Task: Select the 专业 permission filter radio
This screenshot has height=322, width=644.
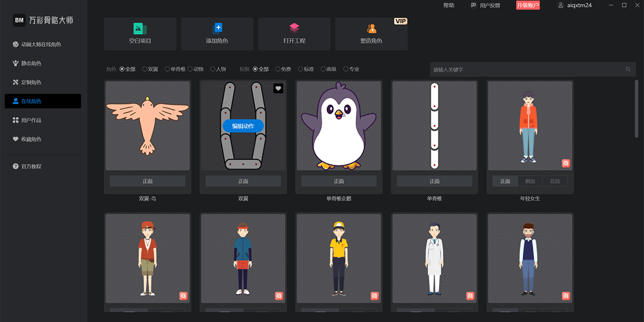Action: tap(346, 69)
